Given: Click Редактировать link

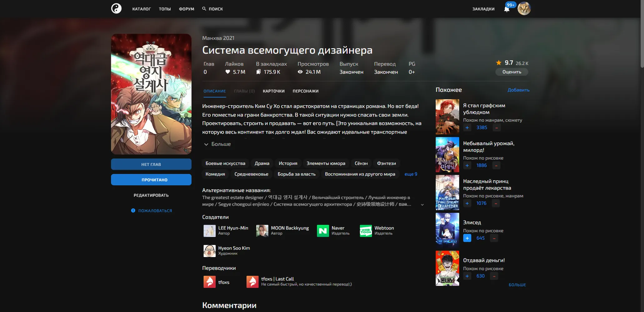Looking at the screenshot, I should click(151, 195).
